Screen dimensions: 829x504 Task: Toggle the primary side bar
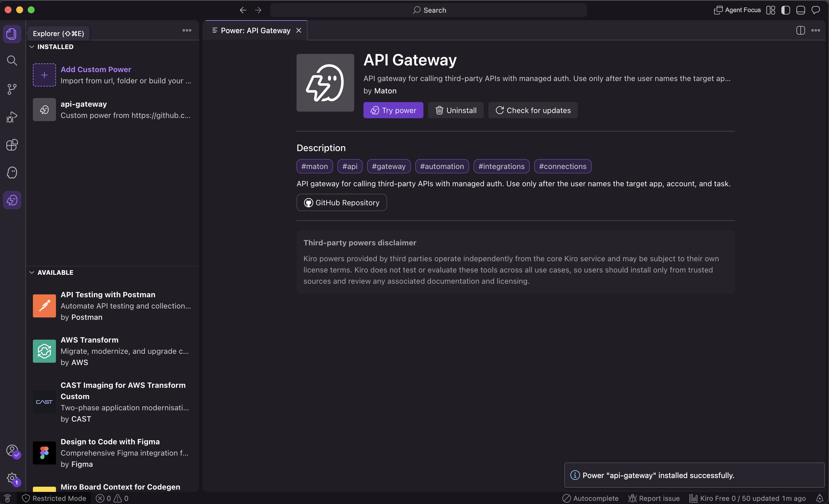click(786, 10)
